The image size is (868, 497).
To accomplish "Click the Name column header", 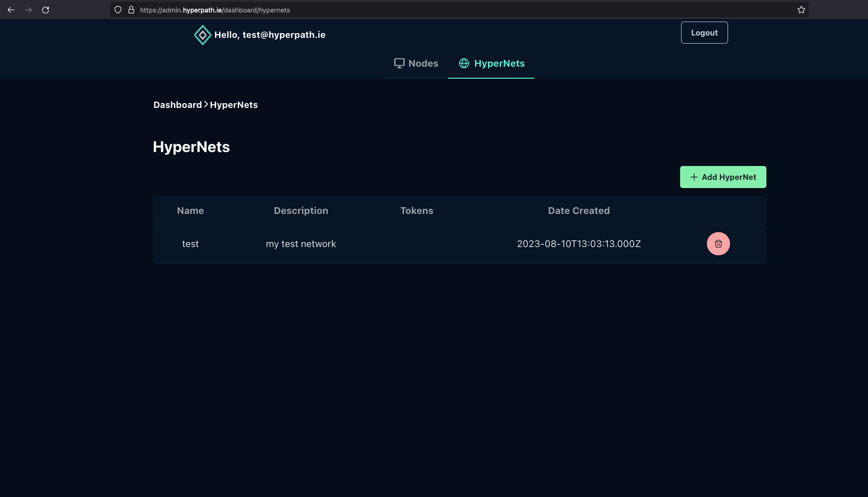I will click(x=190, y=211).
